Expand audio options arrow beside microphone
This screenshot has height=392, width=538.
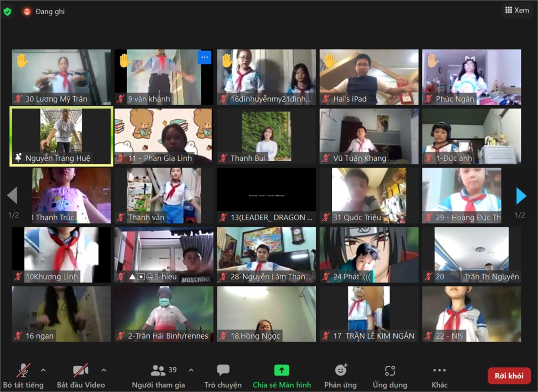[x=43, y=370]
